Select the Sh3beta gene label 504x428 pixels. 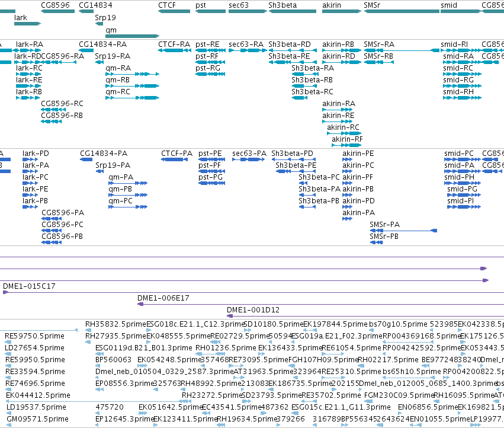pyautogui.click(x=283, y=5)
